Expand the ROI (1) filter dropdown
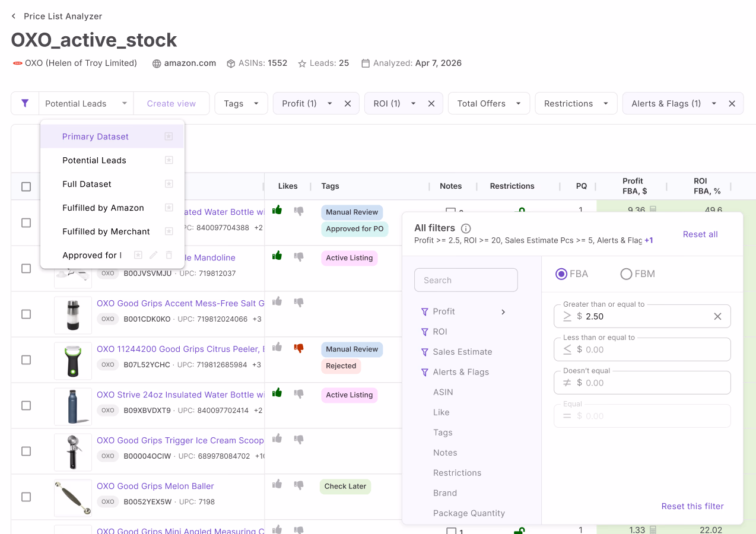The image size is (756, 534). point(414,103)
